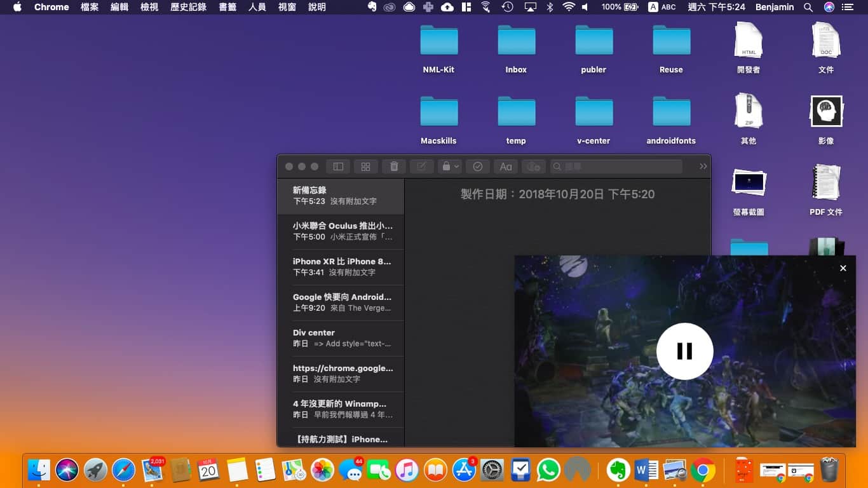Viewport: 868px width, 488px height.
Task: Add a checklist using the checkmark icon
Action: click(478, 166)
